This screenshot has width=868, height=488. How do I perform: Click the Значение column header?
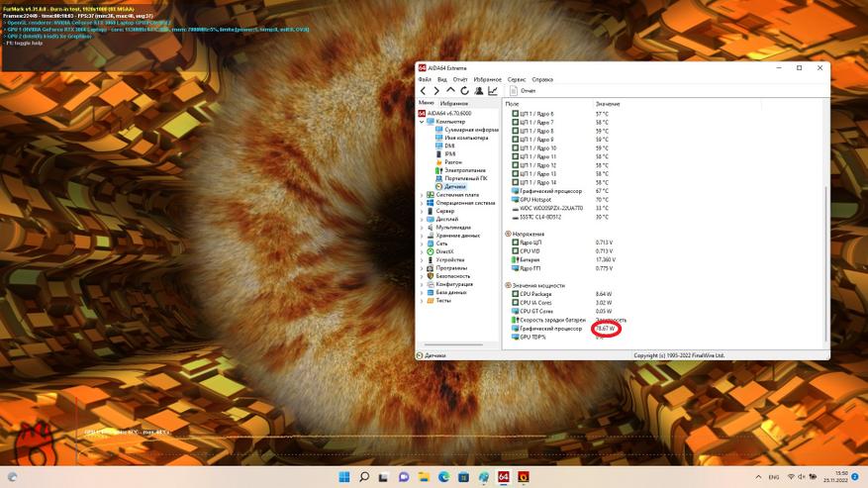(608, 103)
